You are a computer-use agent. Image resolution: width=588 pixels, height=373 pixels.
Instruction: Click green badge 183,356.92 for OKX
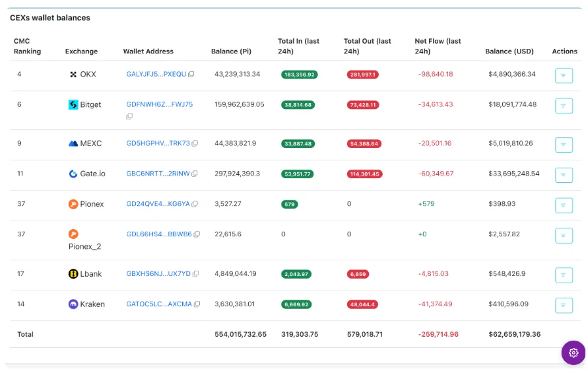coord(299,75)
